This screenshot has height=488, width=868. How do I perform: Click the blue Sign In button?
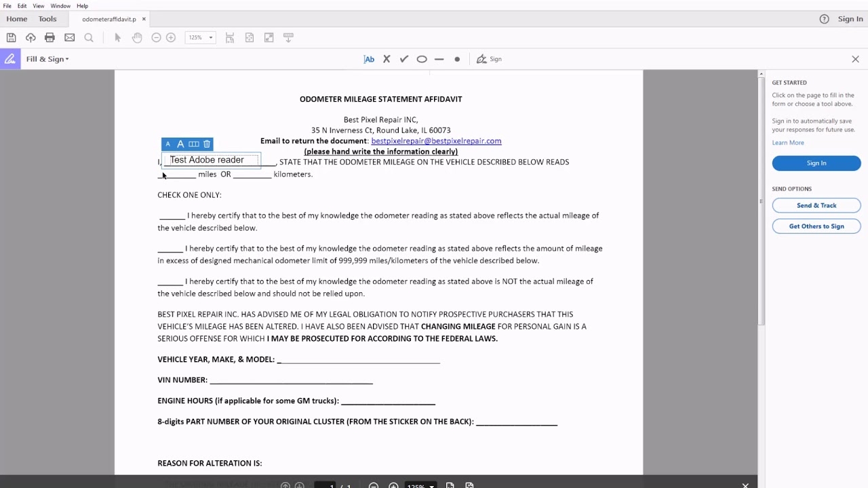pos(816,163)
